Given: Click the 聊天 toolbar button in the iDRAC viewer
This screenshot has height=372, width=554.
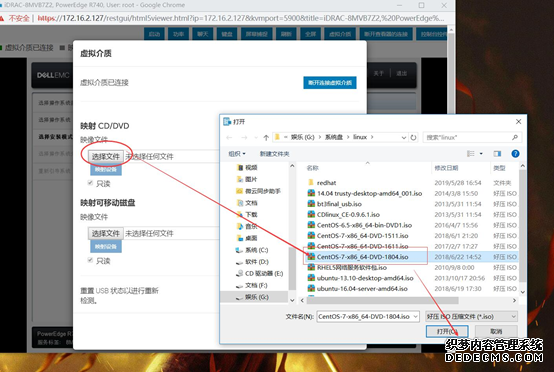Looking at the screenshot, I should [202, 34].
